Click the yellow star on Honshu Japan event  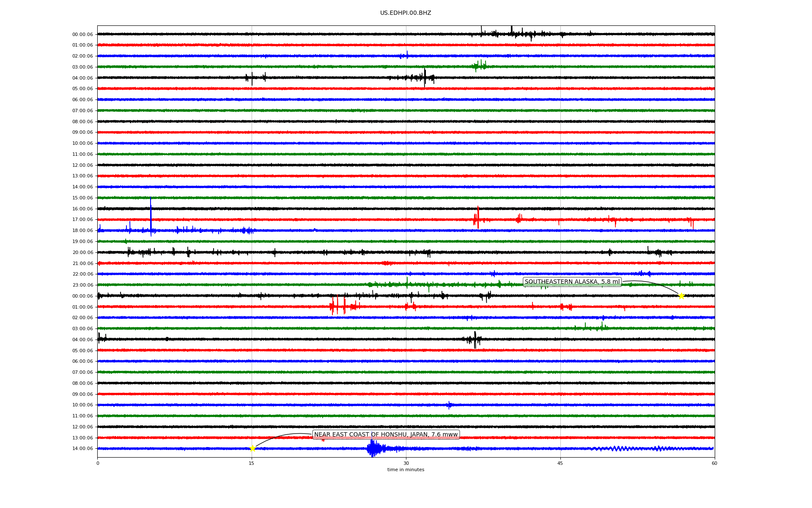click(252, 448)
